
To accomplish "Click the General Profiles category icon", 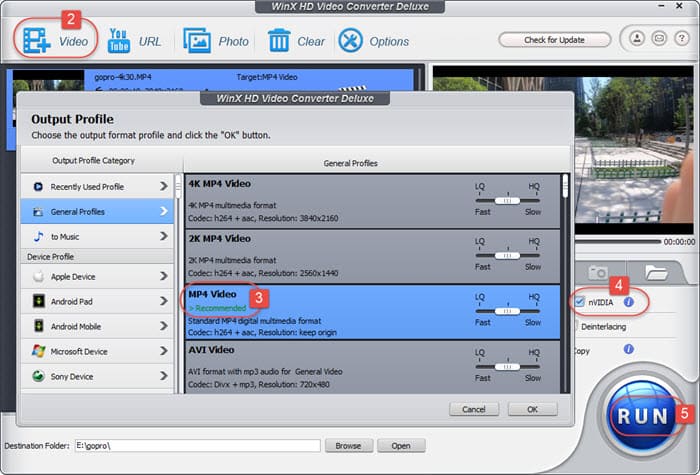I will pyautogui.click(x=38, y=212).
